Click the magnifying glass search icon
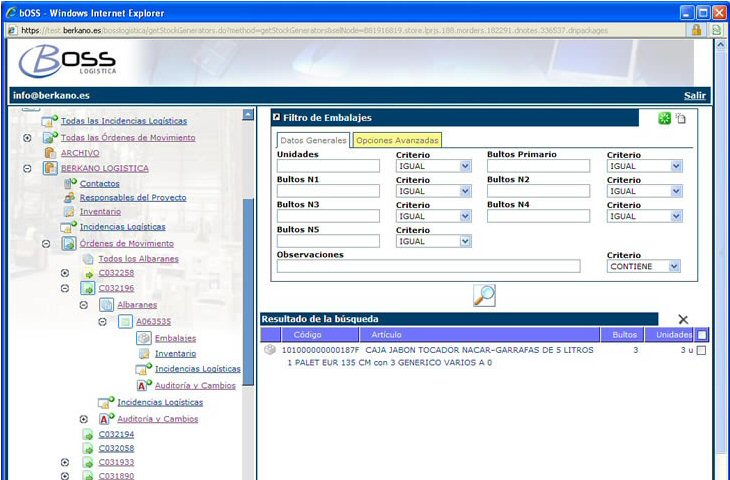The width and height of the screenshot is (730, 480). (483, 295)
